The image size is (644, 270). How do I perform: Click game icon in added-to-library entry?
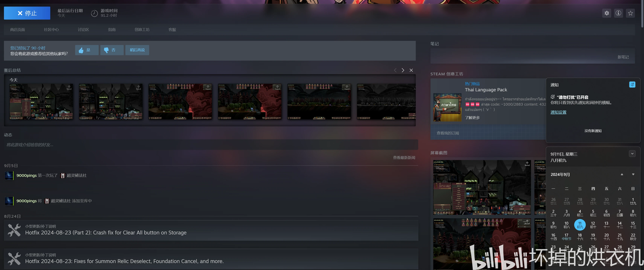pos(47,201)
